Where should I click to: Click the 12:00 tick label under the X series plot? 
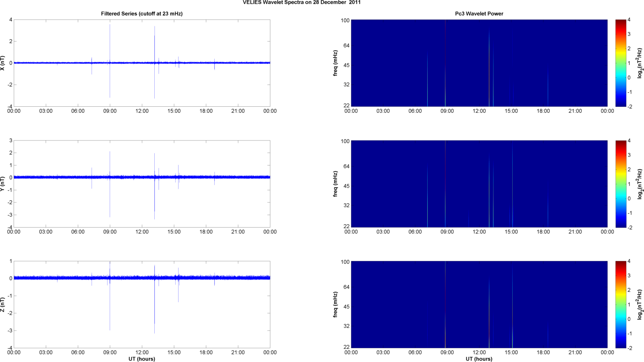point(142,111)
